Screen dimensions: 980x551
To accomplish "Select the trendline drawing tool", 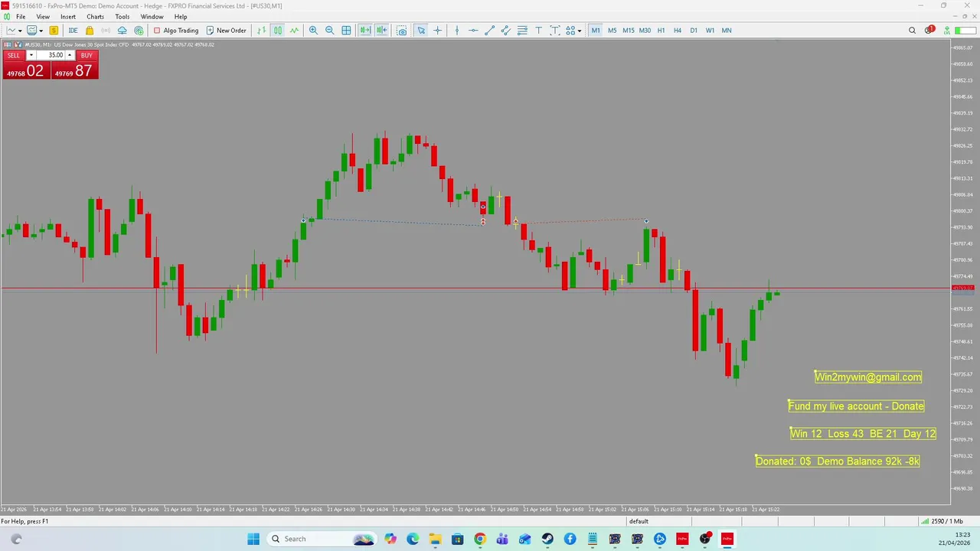I will click(x=490, y=31).
